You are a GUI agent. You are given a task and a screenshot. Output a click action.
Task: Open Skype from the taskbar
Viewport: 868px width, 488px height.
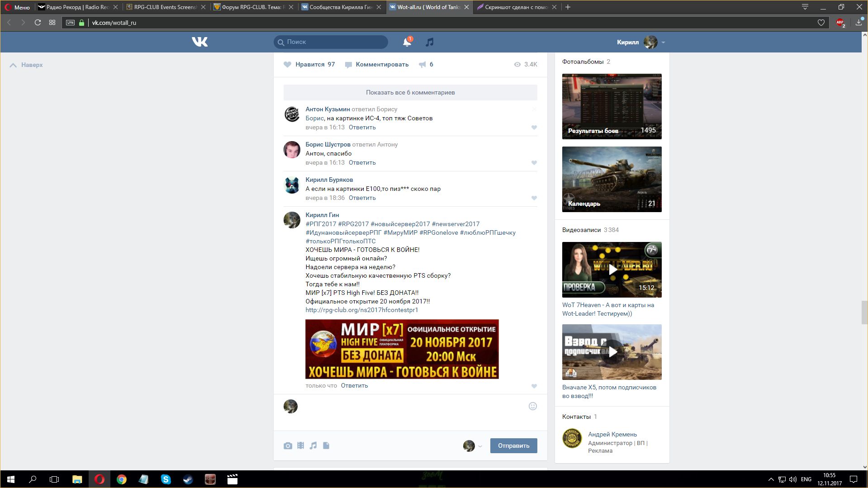tap(166, 479)
